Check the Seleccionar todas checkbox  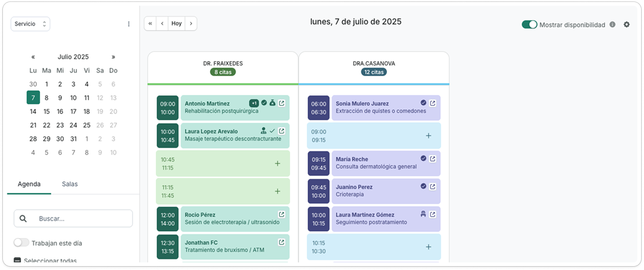point(17,260)
